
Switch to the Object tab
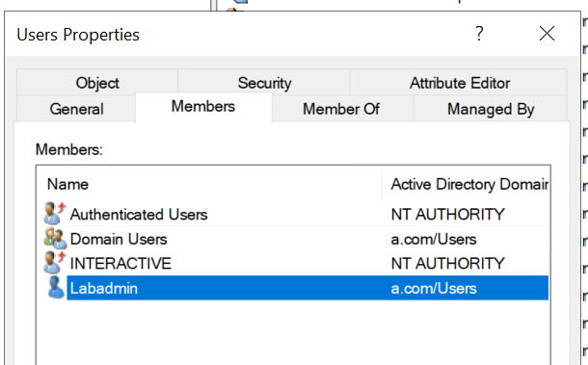97,83
